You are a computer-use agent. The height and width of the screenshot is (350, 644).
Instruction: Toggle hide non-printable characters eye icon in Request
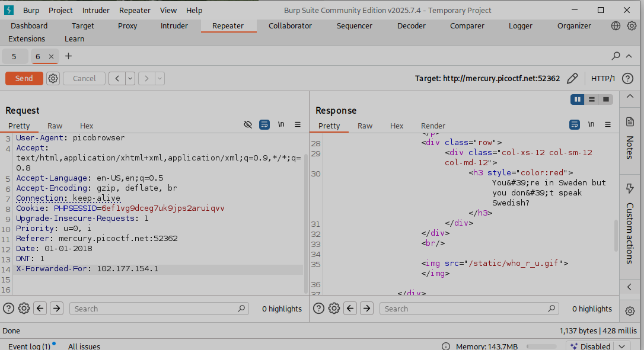pos(248,124)
